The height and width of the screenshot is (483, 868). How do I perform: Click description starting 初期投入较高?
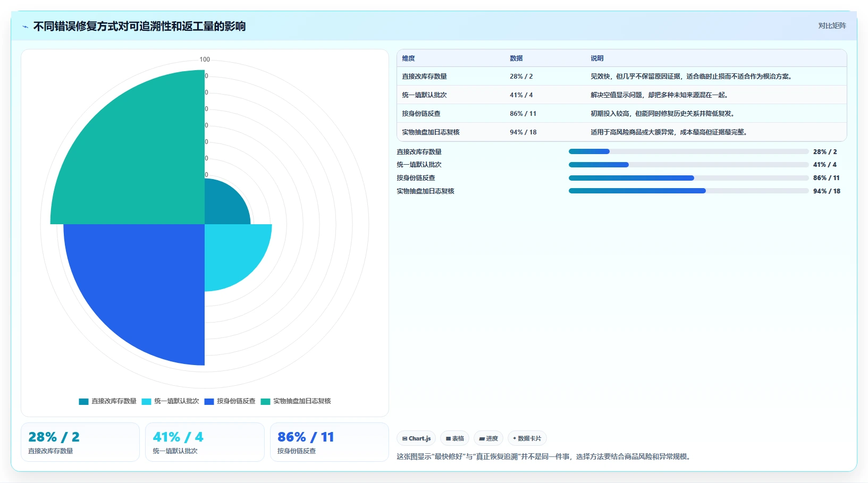pyautogui.click(x=663, y=114)
